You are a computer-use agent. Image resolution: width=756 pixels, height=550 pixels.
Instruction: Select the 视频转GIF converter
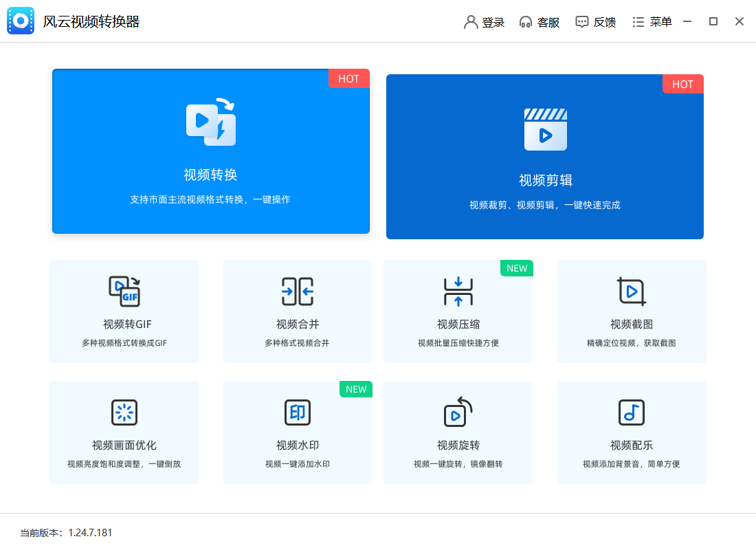click(124, 311)
